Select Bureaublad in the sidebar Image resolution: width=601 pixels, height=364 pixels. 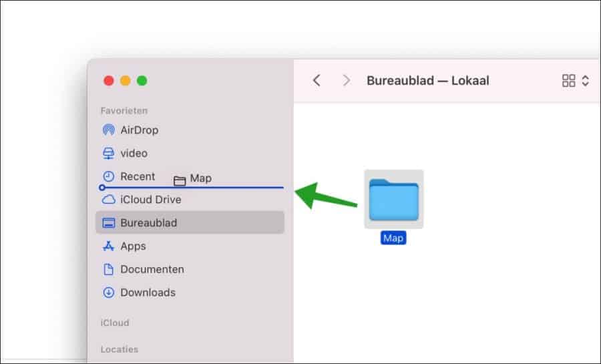coord(190,222)
